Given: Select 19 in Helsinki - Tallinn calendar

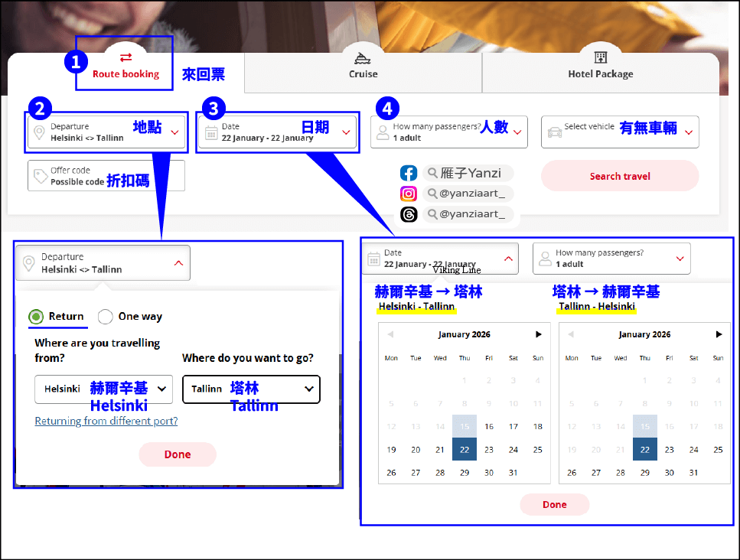Looking at the screenshot, I should click(x=391, y=450).
